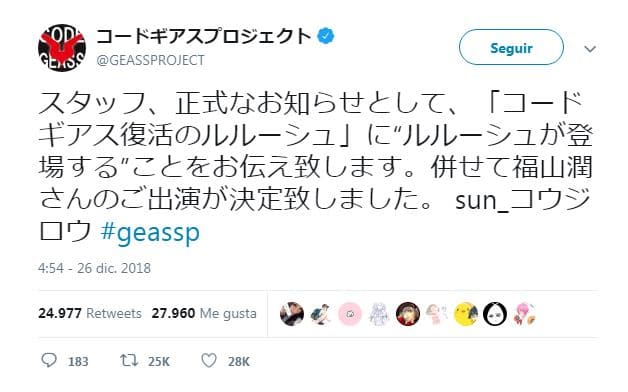Click the first liker avatar thumbnail
Image resolution: width=628 pixels, height=392 pixels.
pos(292,314)
